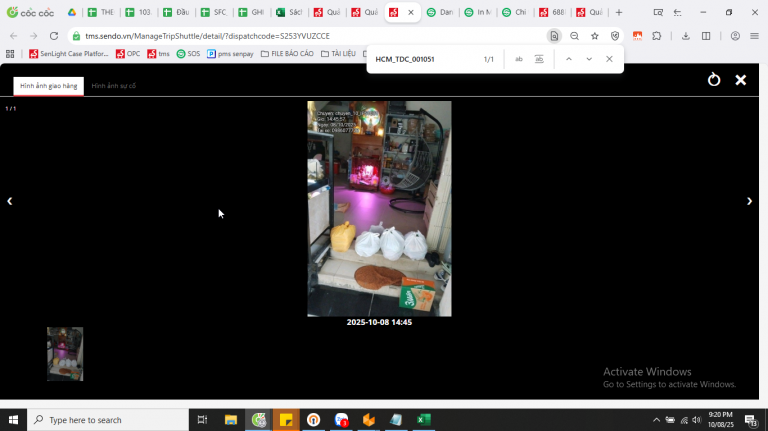Viewport: 768px width, 431px height.
Task: Select the 'Hình ảnh giao hàng' tab
Action: click(x=48, y=86)
